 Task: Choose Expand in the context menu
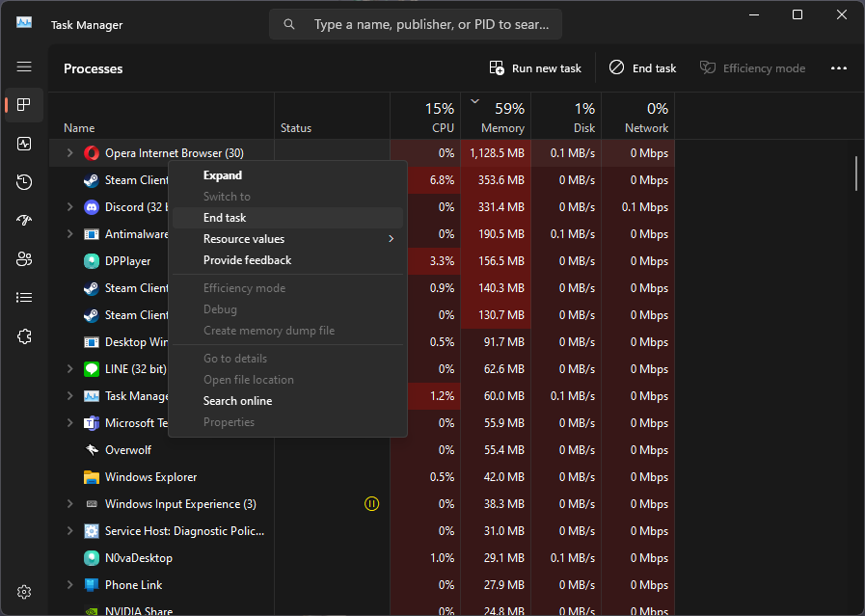287,175
